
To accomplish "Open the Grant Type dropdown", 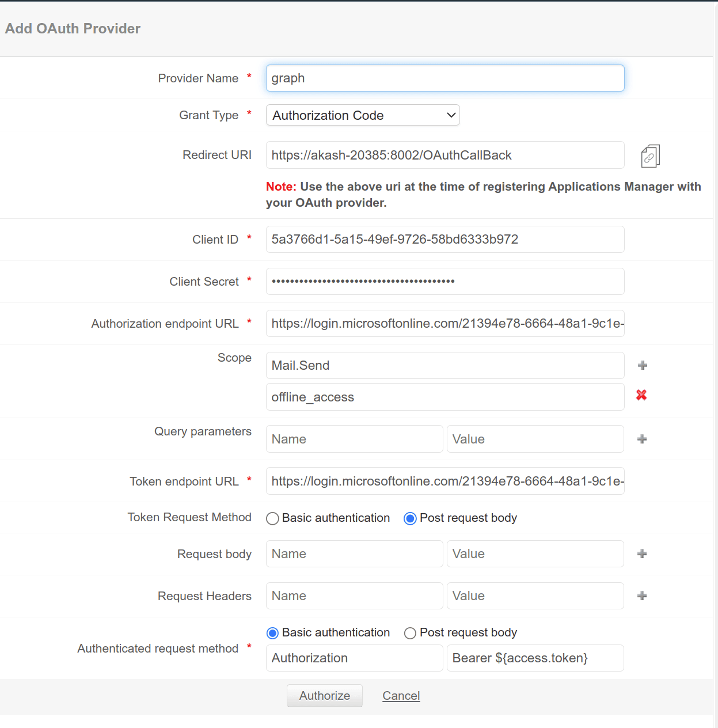I will pyautogui.click(x=363, y=115).
